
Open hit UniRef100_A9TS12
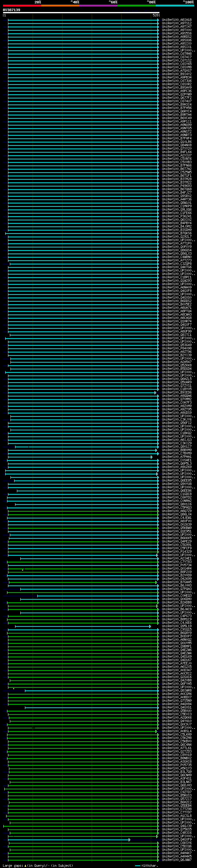point(177,23)
